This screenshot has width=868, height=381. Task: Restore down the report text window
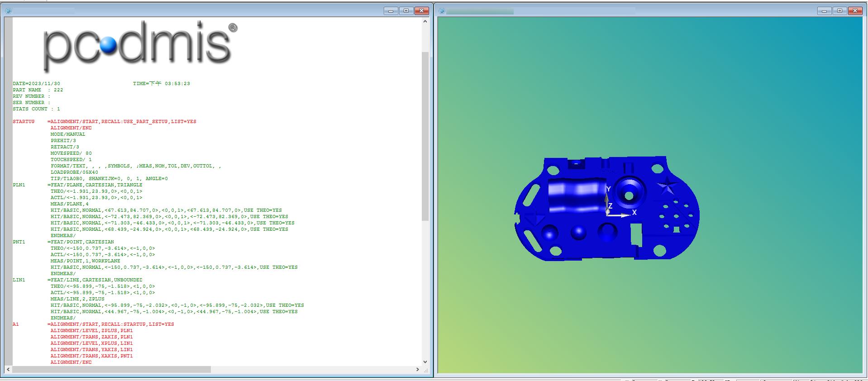tap(406, 11)
